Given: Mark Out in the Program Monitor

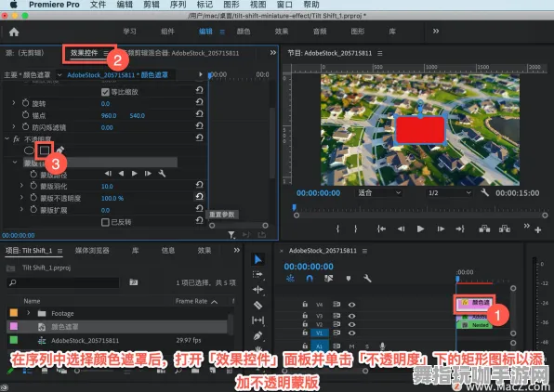Looking at the screenshot, I should 355,229.
